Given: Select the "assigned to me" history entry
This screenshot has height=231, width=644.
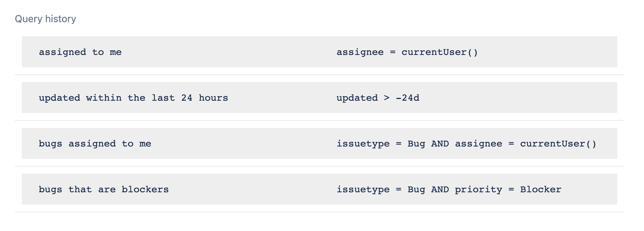Looking at the screenshot, I should pos(80,52).
